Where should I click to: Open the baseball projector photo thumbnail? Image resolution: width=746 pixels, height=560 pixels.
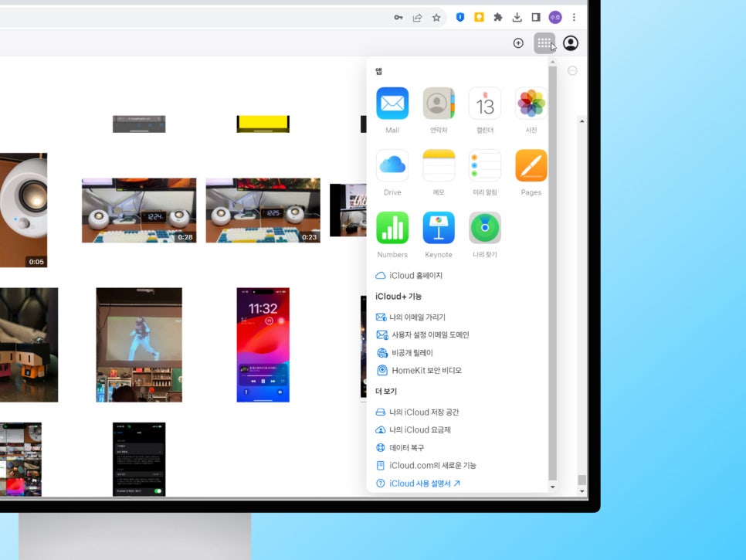[x=139, y=345]
